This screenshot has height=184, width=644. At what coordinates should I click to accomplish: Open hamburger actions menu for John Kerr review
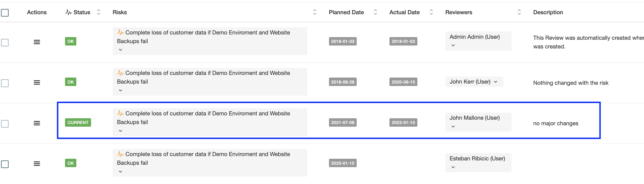[x=37, y=83]
